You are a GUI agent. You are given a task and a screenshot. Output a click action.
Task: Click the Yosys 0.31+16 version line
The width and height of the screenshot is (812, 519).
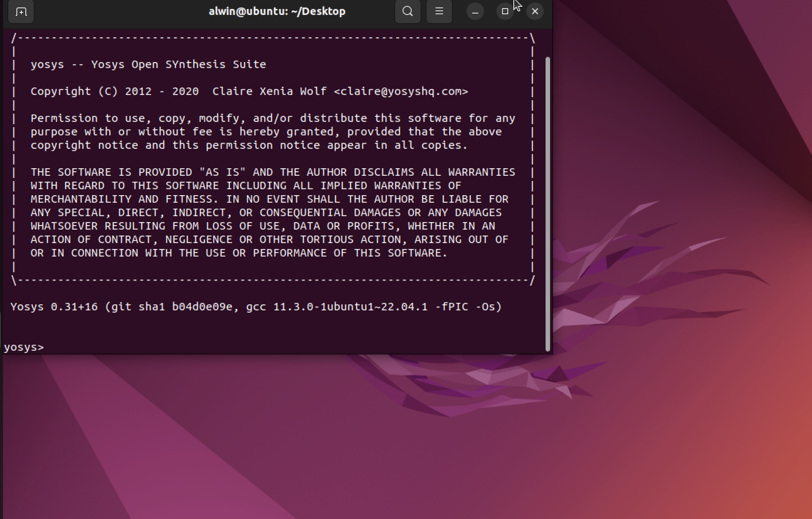(x=256, y=307)
